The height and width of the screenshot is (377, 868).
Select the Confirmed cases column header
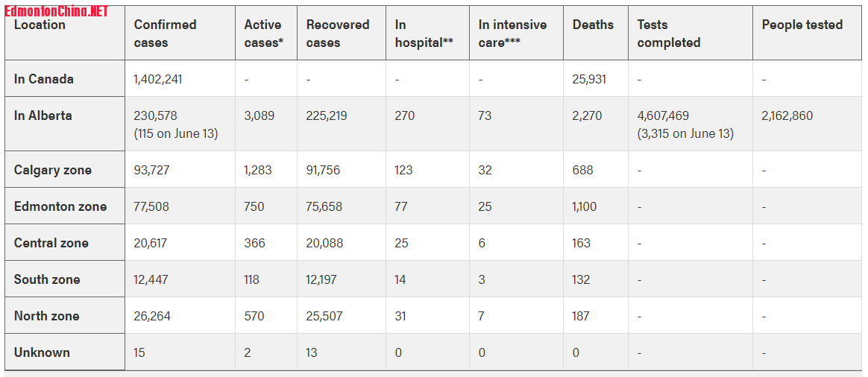(x=165, y=34)
